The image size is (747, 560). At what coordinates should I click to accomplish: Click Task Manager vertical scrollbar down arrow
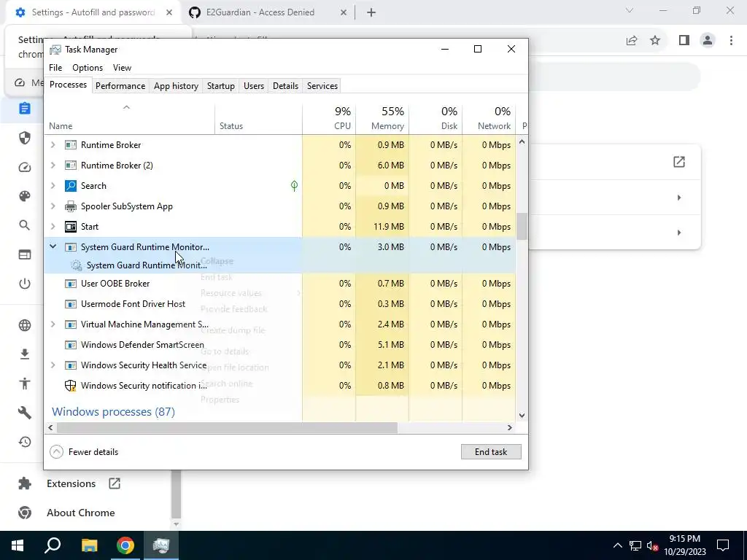pos(522,415)
